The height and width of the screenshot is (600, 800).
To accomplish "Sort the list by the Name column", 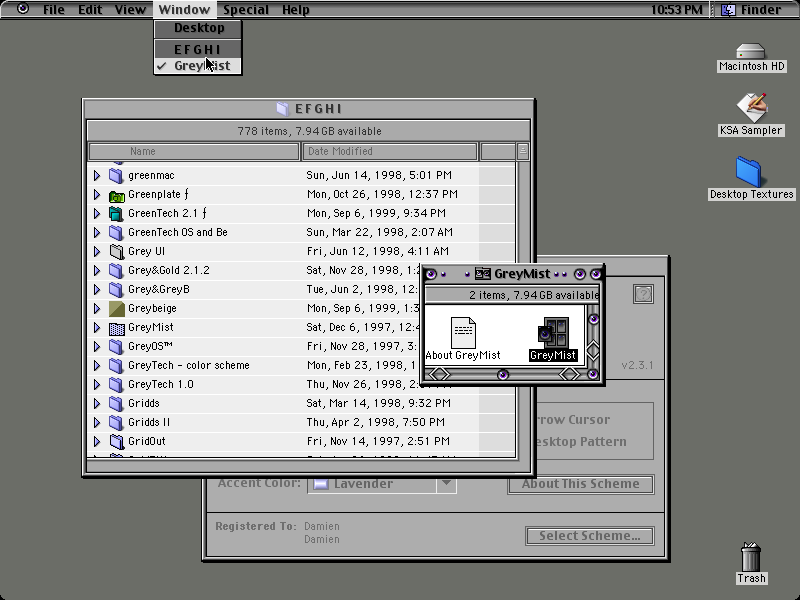I will click(194, 152).
